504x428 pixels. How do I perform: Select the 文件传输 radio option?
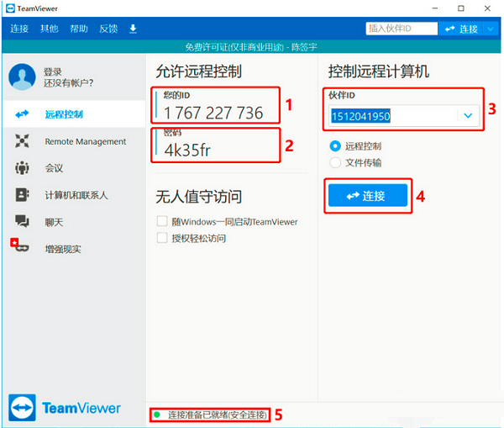click(335, 162)
